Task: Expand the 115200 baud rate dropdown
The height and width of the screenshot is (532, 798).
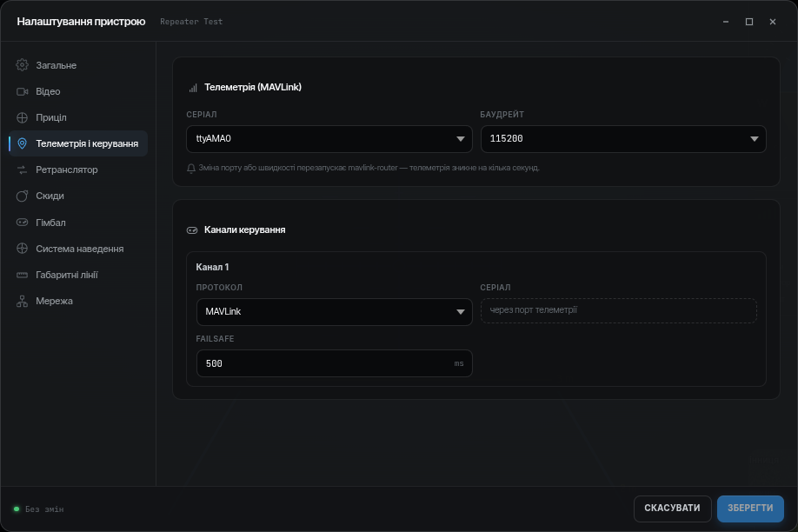Action: pos(623,139)
